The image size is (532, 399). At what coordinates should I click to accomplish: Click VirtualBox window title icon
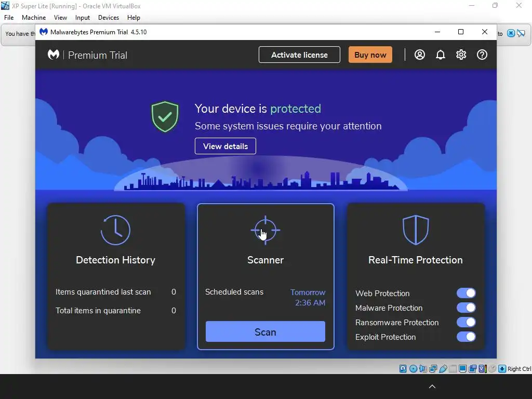[5, 6]
